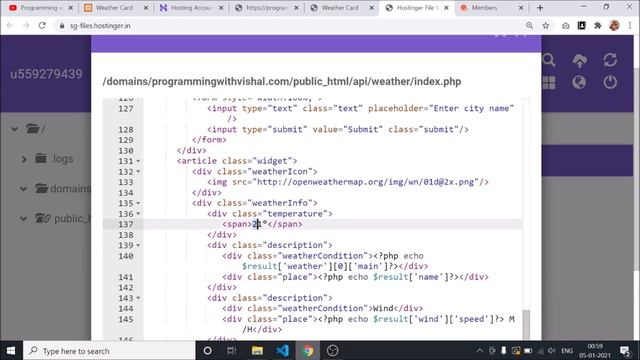The height and width of the screenshot is (360, 640).
Task: Select the domains folder in tree
Action: point(63,189)
